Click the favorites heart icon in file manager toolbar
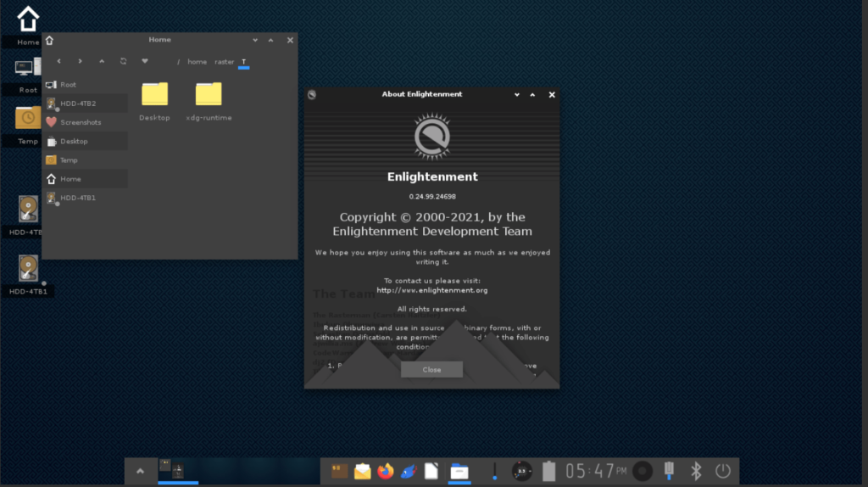 pyautogui.click(x=145, y=61)
